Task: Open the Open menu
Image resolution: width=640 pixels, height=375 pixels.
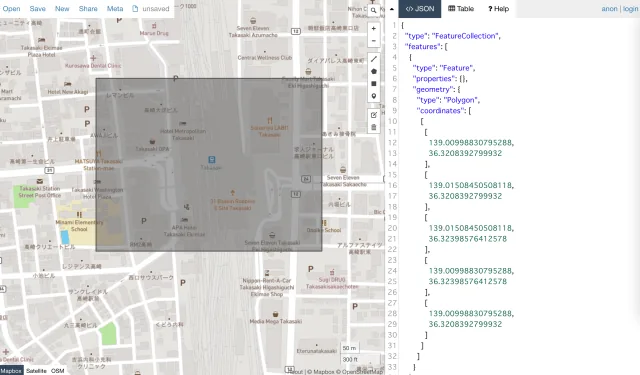Action: click(x=11, y=9)
